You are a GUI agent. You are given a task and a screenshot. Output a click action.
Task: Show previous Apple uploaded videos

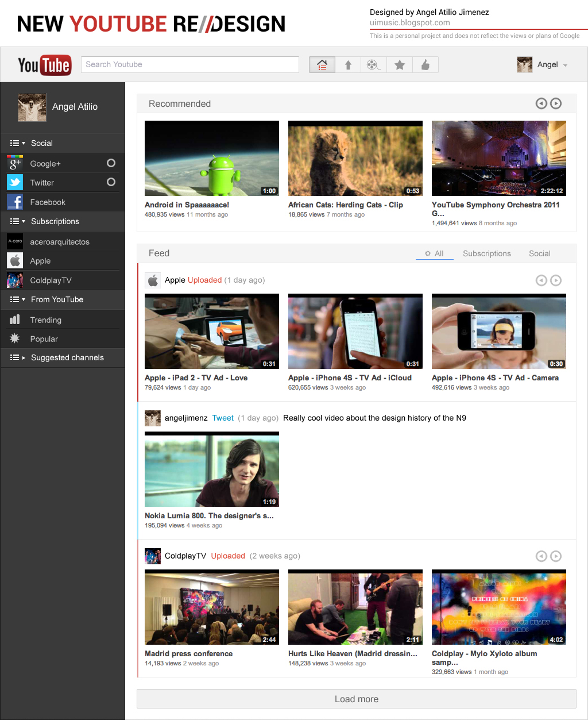(541, 280)
